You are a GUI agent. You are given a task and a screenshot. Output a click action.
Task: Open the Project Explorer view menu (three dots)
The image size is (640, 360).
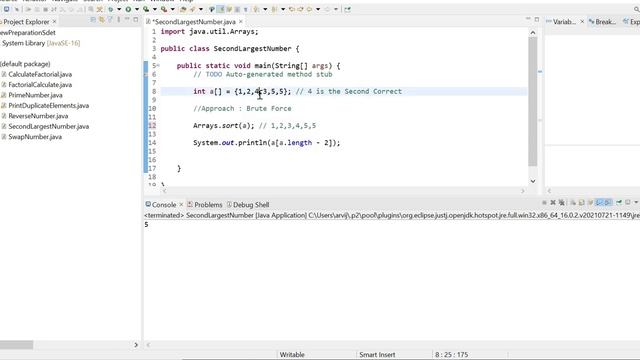click(118, 20)
